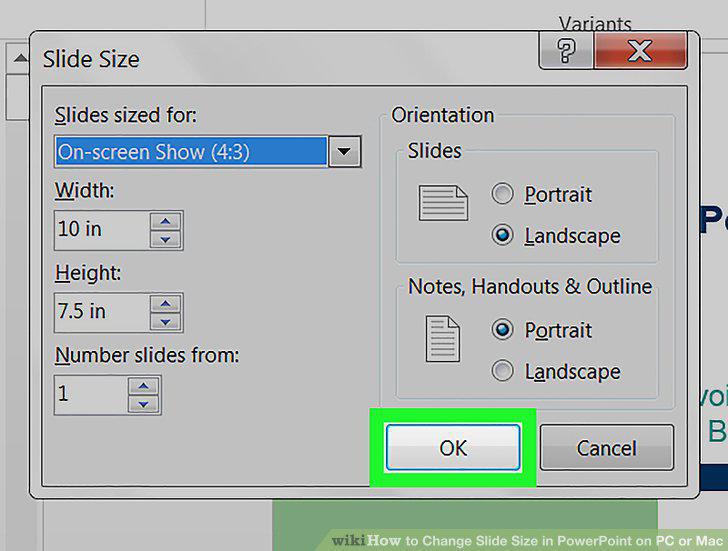
Task: Increase Height with the up spinner arrow
Action: 165,303
